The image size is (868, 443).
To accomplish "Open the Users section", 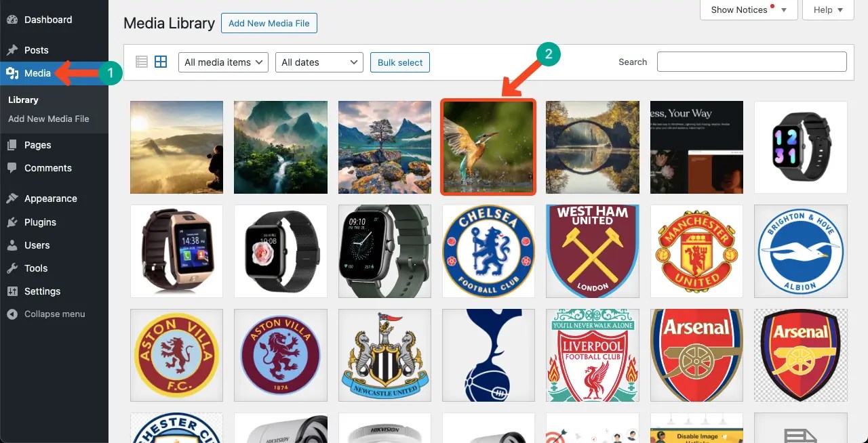I will 38,245.
